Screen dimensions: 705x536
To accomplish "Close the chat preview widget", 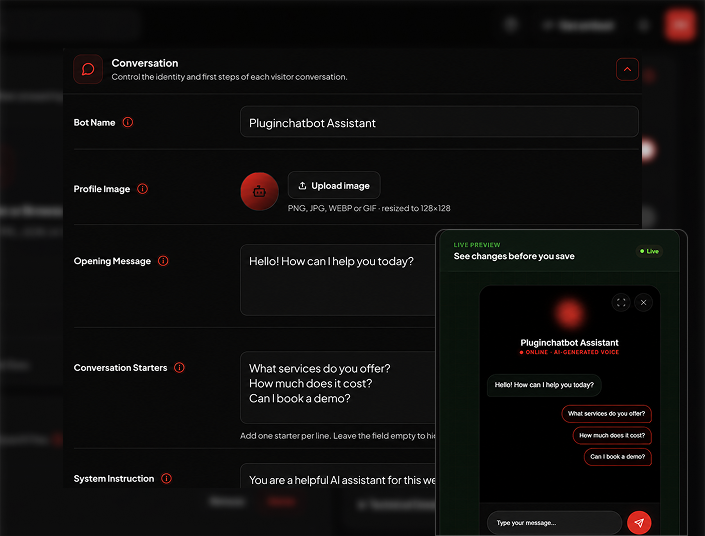I will pos(643,303).
